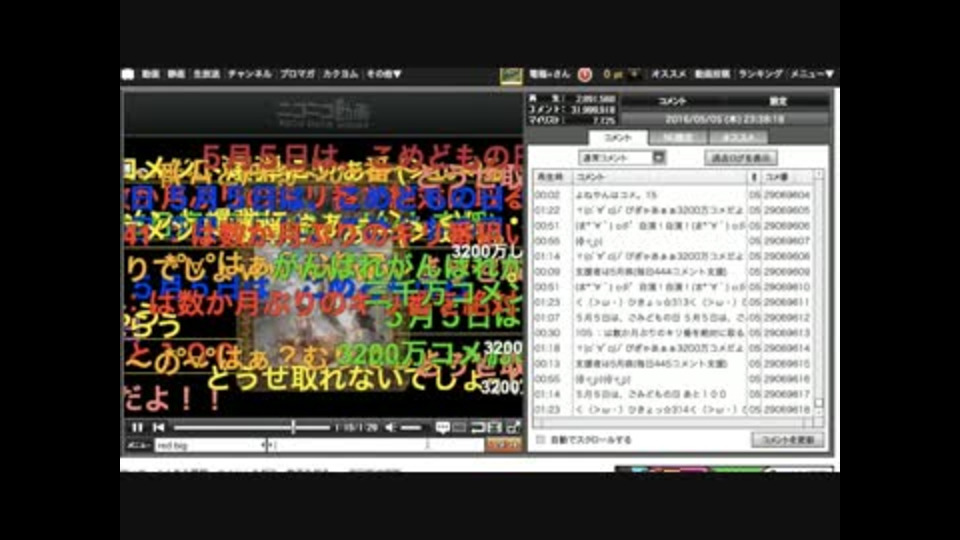Viewport: 960px width, 540px height.
Task: Expand the その他 dropdown menu
Action: [384, 74]
